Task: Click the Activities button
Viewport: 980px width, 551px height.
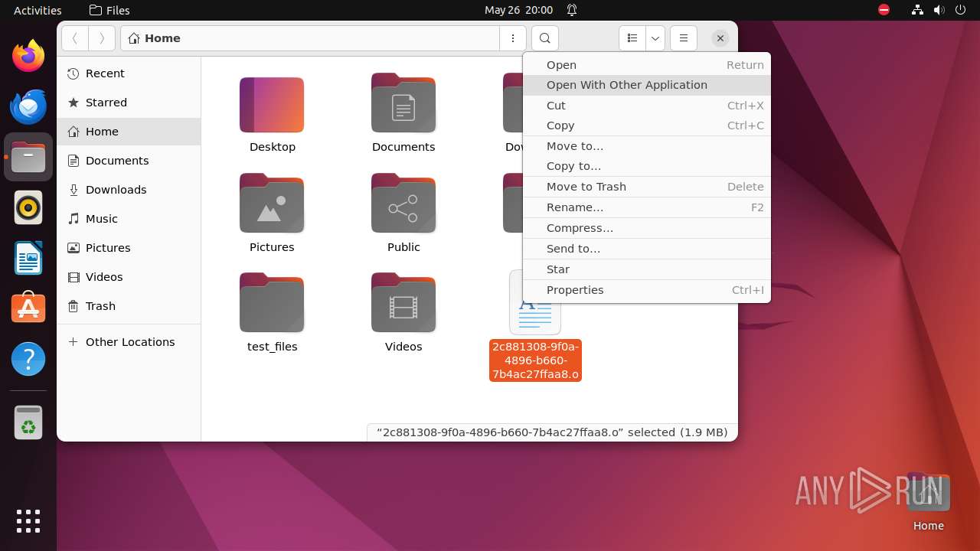Action: tap(38, 10)
